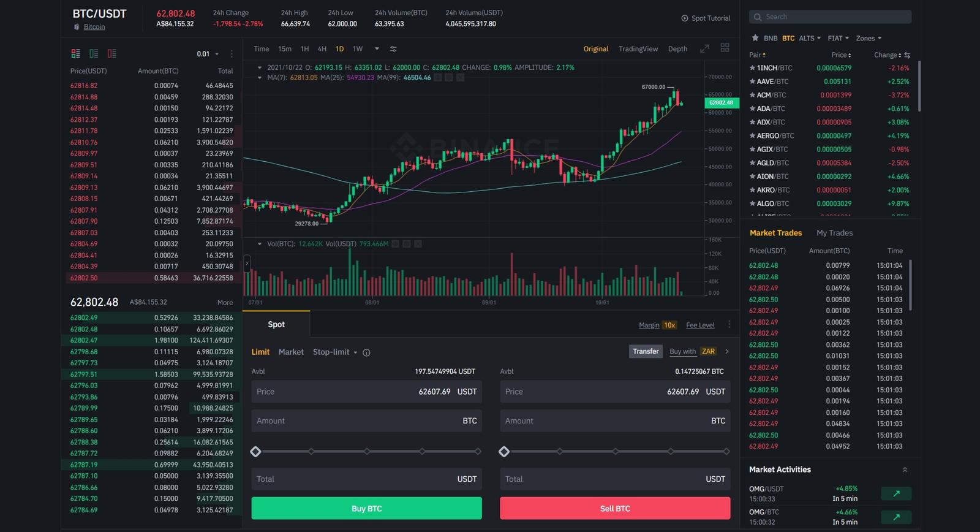Screen dimensions: 980x532
Task: Favorite the 1INCH/BTC pair star
Action: [752, 68]
